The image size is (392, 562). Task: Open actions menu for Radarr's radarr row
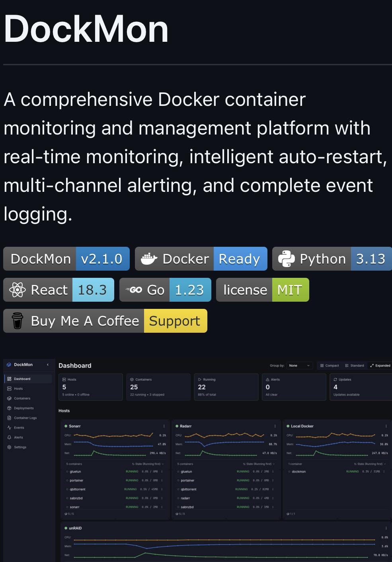coord(273,498)
